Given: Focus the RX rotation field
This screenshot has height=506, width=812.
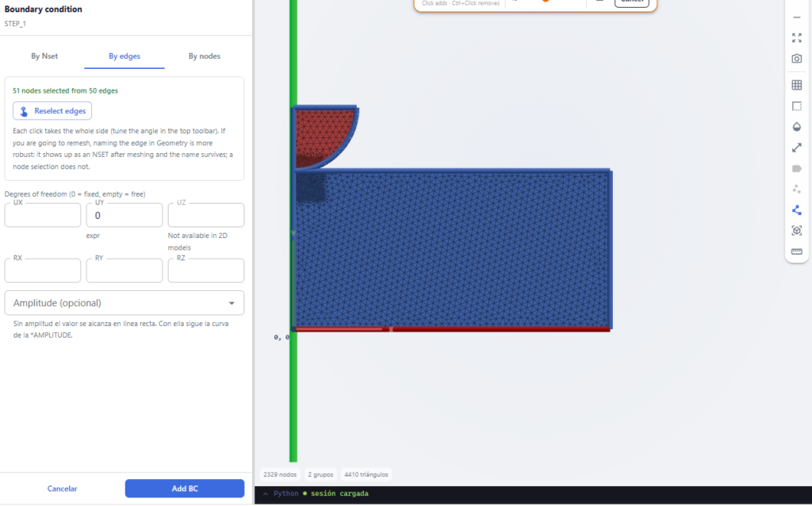Looking at the screenshot, I should pos(43,270).
